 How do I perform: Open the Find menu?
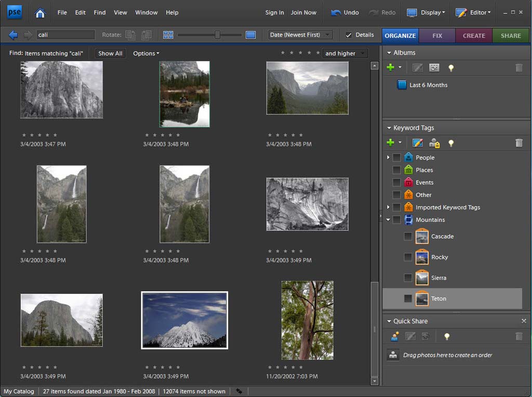99,12
